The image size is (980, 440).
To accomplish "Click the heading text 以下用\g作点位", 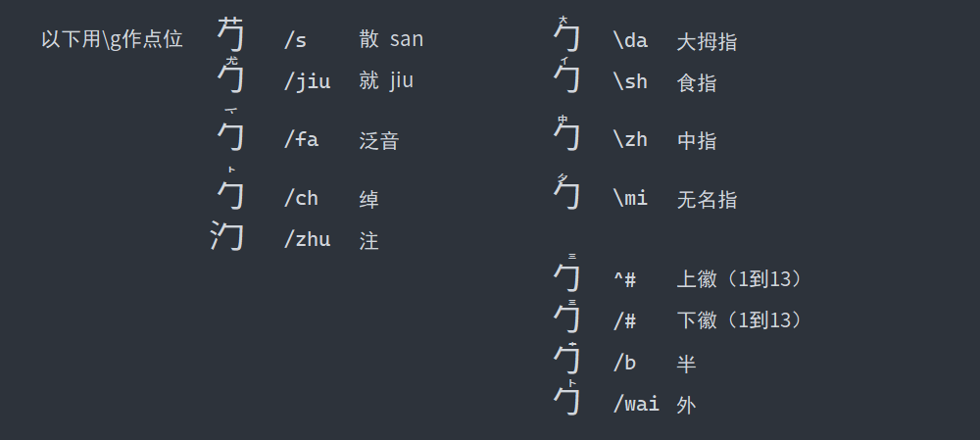I will 112,40.
